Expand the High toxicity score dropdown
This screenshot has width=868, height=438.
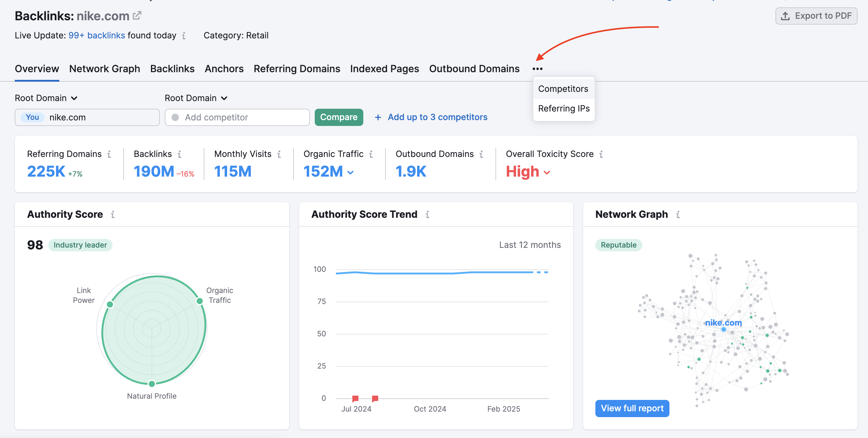[547, 172]
